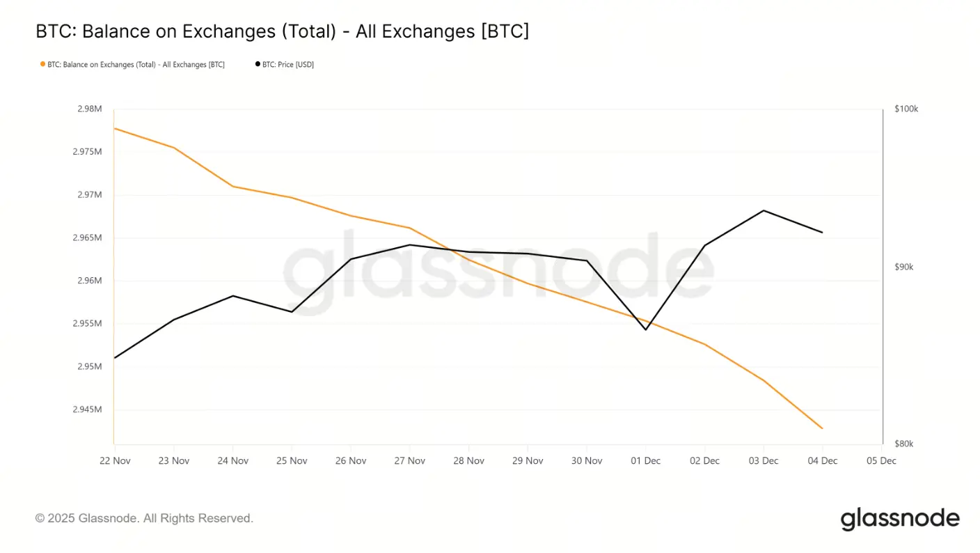Viewport: 980px width, 553px height.
Task: Select the 05 Dec label on the date axis
Action: 881,460
